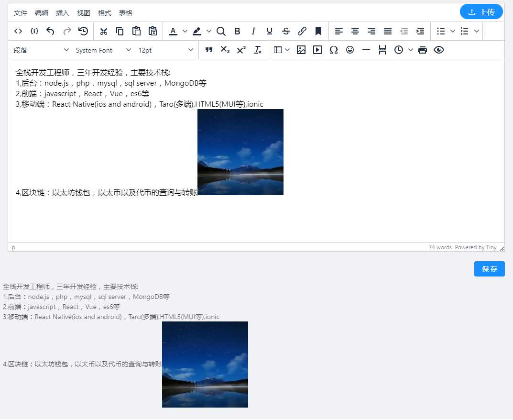Insert the current date and time
513x420 pixels.
click(x=398, y=50)
